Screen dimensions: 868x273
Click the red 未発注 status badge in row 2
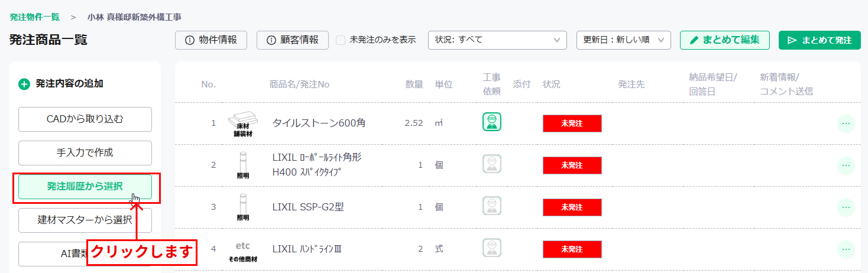click(x=572, y=165)
